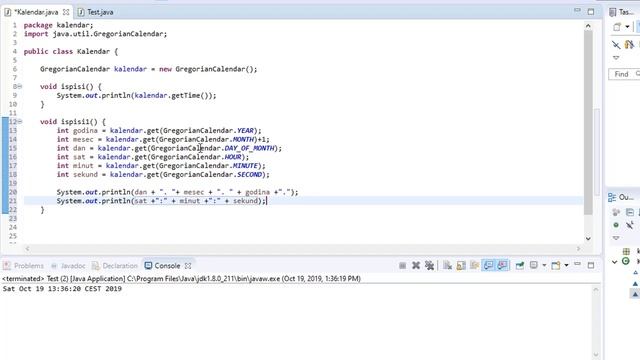
Task: Click the Find field in Task List
Action: point(624,74)
